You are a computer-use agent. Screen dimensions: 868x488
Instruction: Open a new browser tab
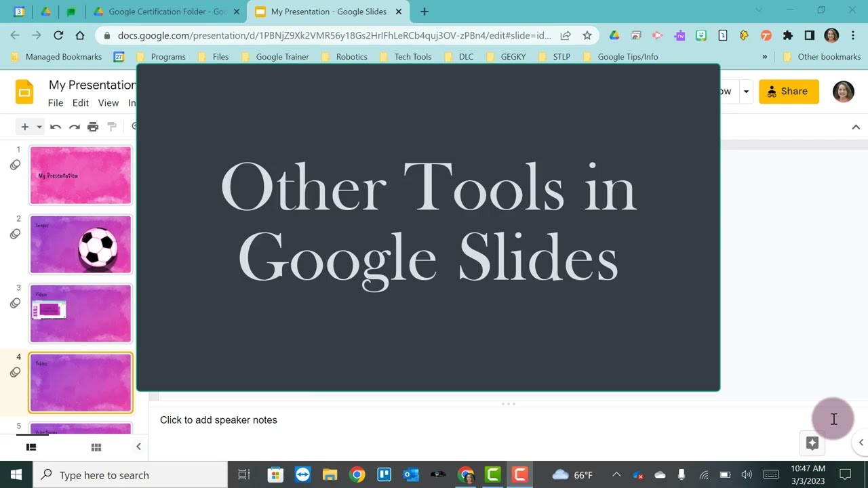[425, 12]
